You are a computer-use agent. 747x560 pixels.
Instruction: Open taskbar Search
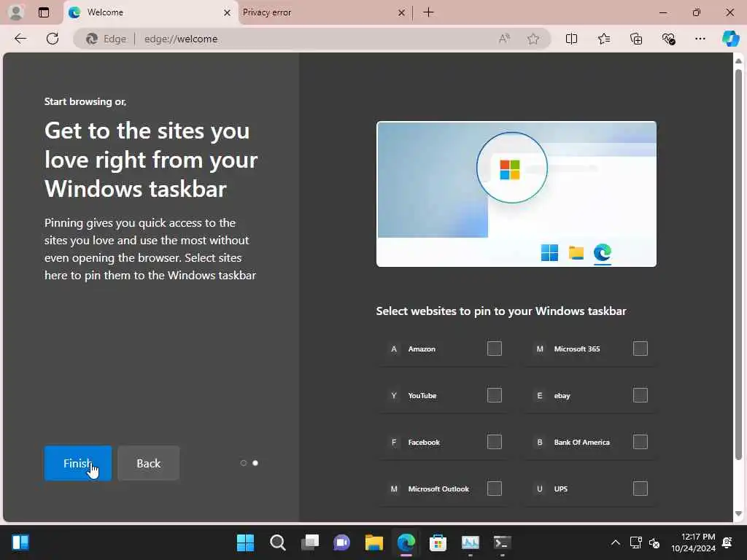[278, 542]
